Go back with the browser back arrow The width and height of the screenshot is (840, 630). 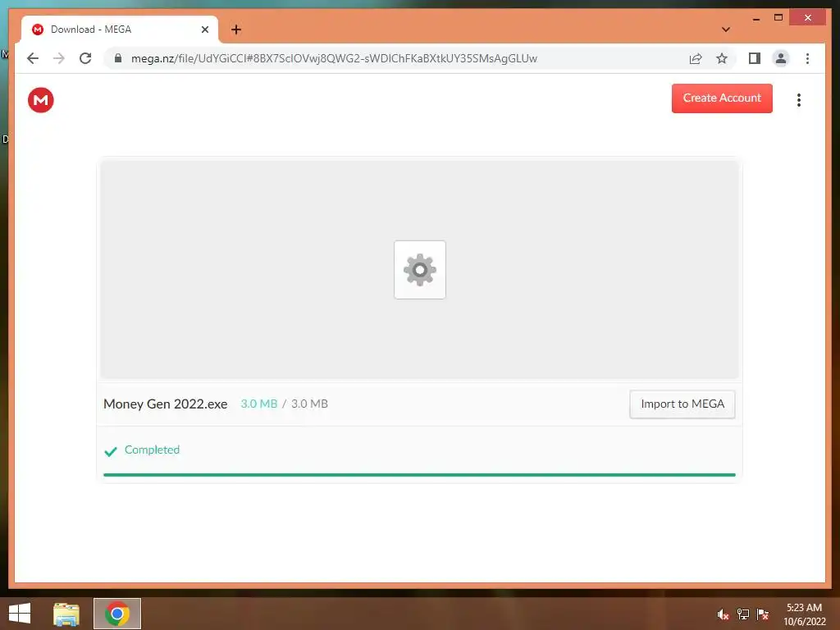pyautogui.click(x=33, y=58)
